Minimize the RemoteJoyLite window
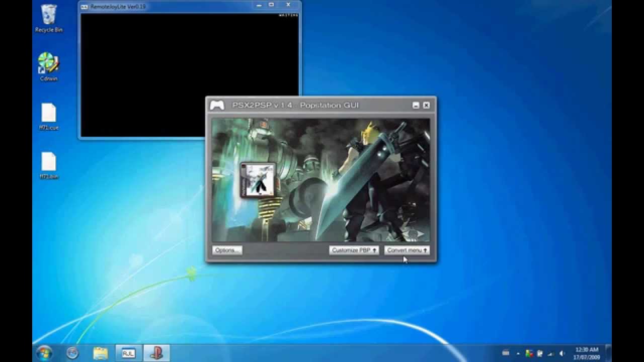 point(260,5)
